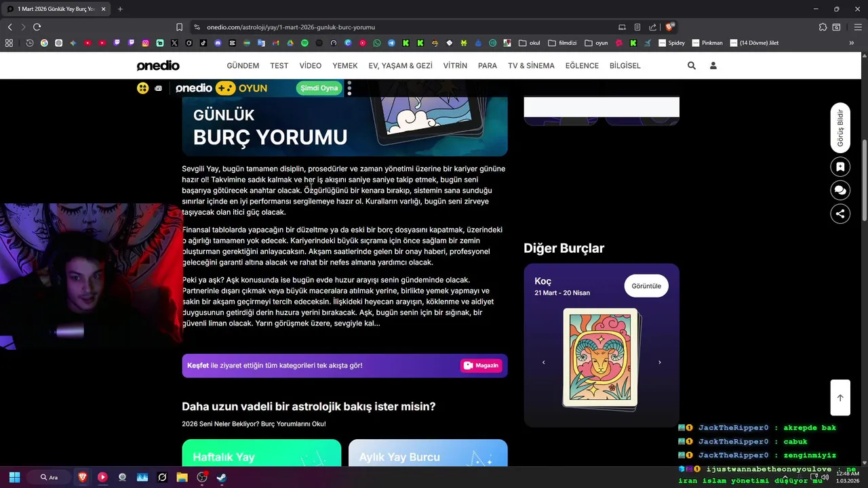The width and height of the screenshot is (868, 488).
Task: Click the Magazin pink button
Action: 481,365
